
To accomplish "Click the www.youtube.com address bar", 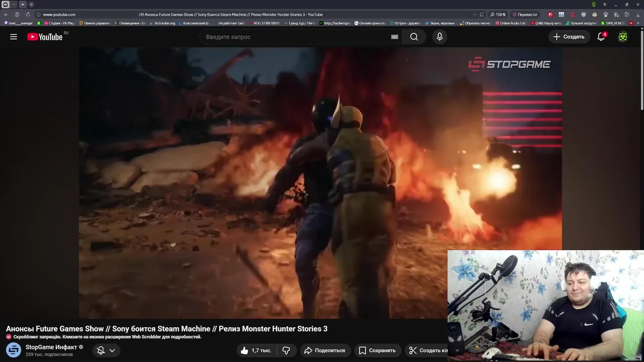I will (59, 15).
